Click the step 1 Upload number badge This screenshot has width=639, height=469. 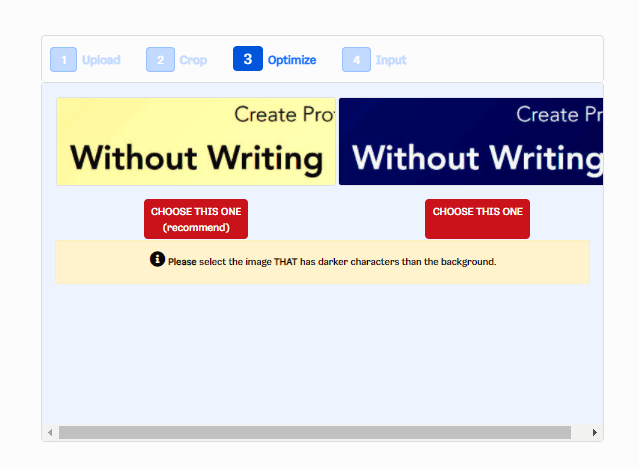[x=64, y=59]
